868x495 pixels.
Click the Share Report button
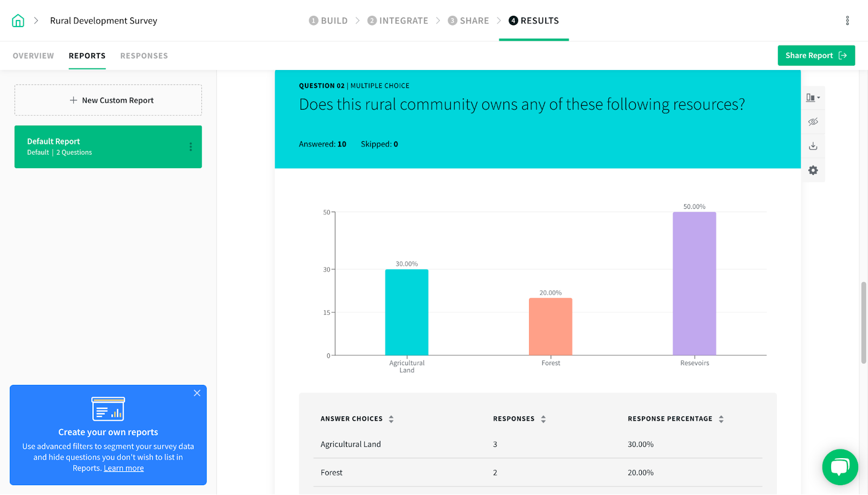[x=816, y=55]
